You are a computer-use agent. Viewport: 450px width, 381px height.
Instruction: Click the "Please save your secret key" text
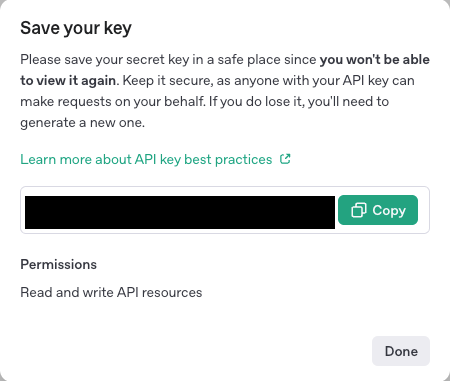coord(104,60)
